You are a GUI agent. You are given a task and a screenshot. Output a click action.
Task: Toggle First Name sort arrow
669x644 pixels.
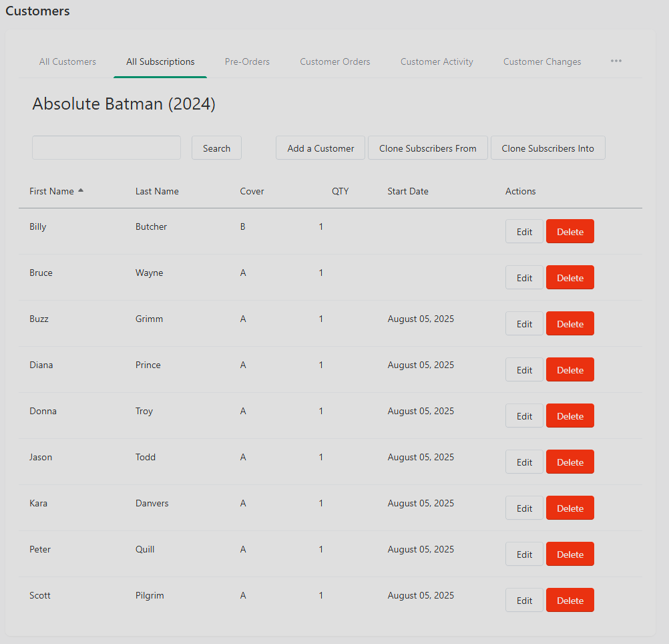pos(81,190)
